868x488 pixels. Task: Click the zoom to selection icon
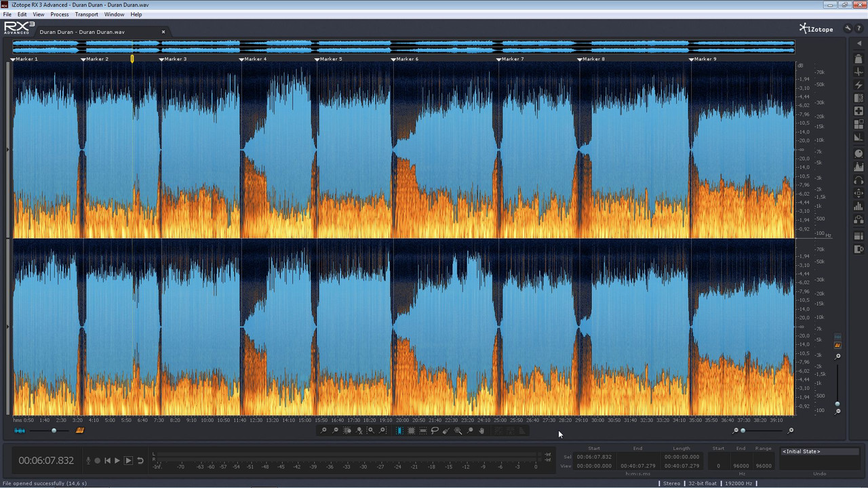pos(347,430)
